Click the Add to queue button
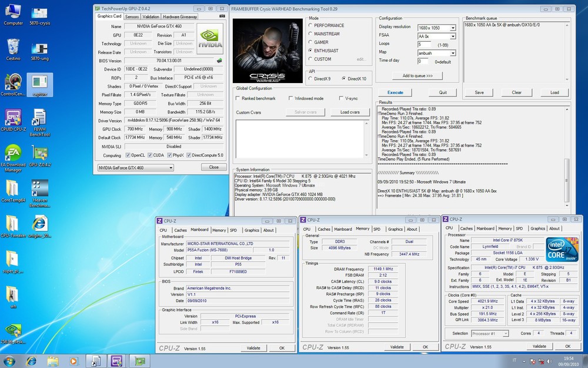Screen dimensions: 588x368 click(x=417, y=76)
